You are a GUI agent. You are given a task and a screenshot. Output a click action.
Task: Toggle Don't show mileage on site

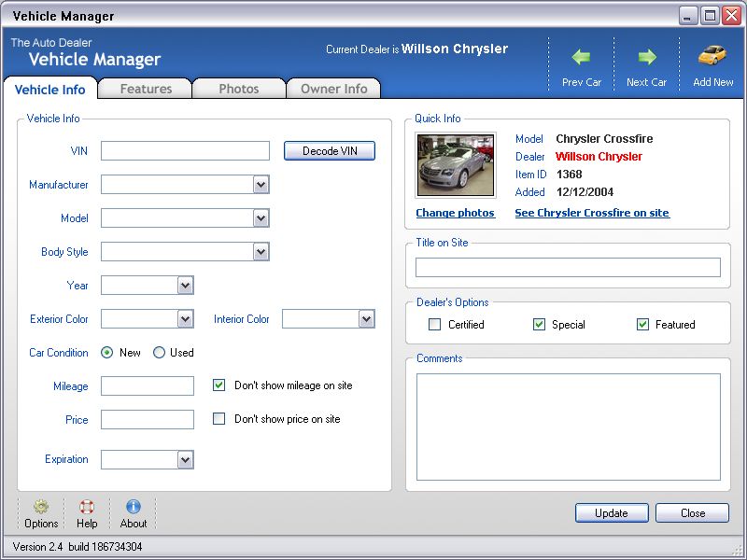(218, 385)
